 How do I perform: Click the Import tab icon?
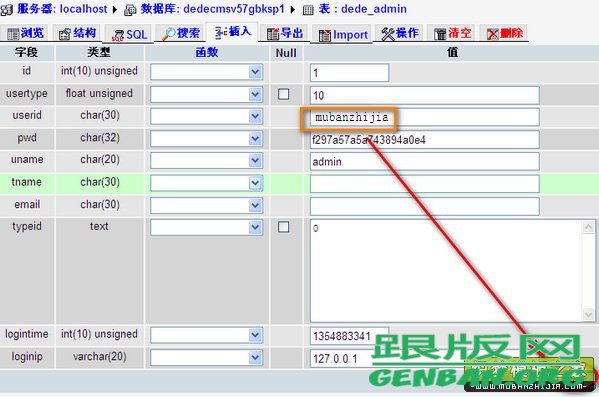(325, 36)
